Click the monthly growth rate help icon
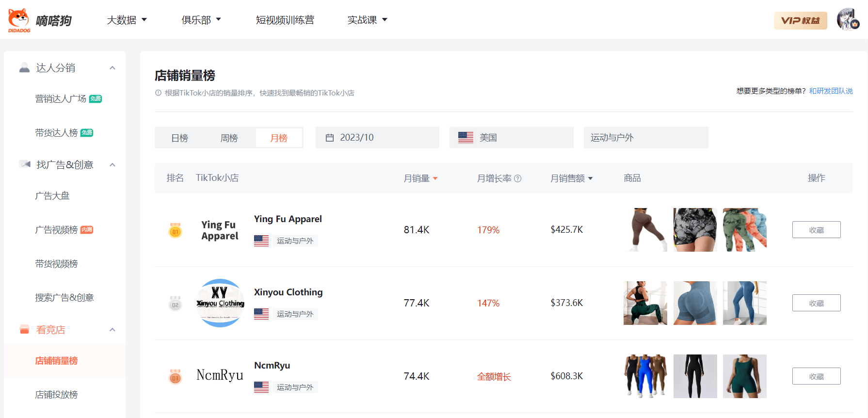Screen dimensions: 868x418 [517, 178]
